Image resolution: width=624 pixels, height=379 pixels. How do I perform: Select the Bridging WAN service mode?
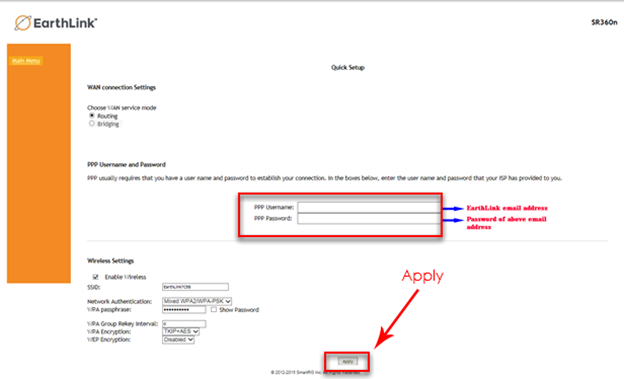92,124
